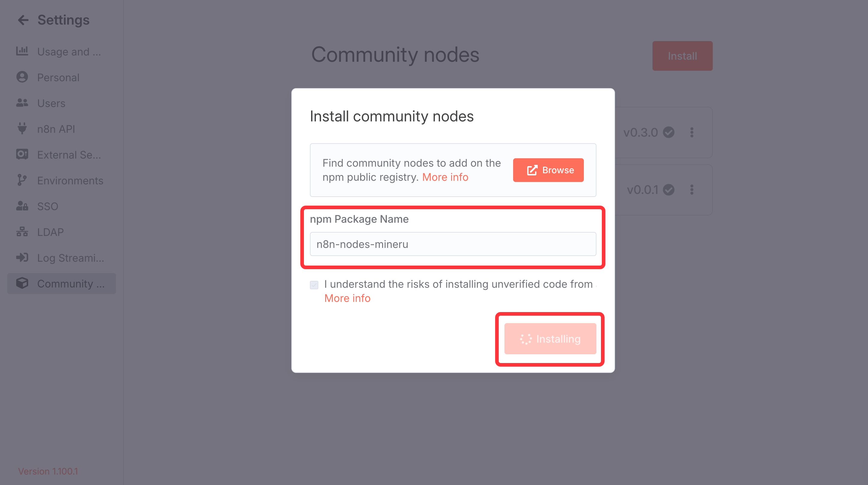Open options menu for v0.3.0 package

point(692,132)
